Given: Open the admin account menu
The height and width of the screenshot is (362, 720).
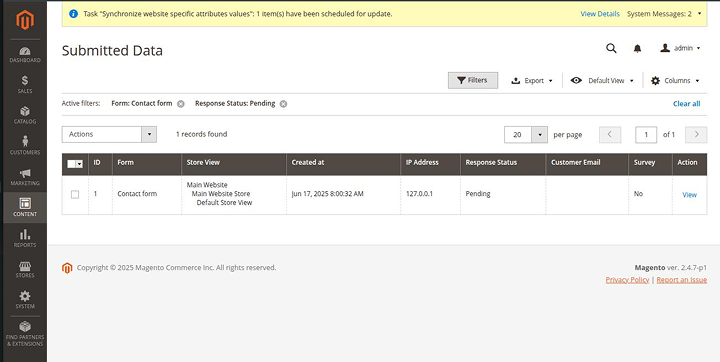Looking at the screenshot, I should 680,48.
